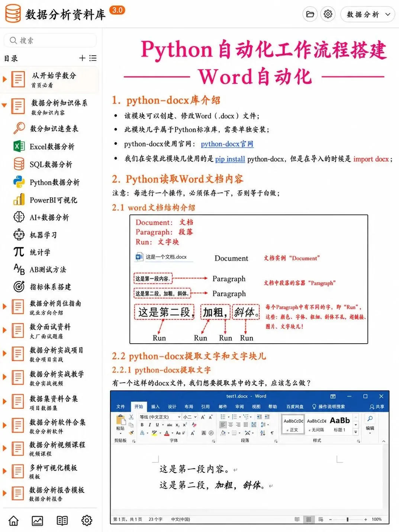Select 数据分析报告模板 in the sidebar
Screen dimensions: 399x532
click(x=57, y=490)
